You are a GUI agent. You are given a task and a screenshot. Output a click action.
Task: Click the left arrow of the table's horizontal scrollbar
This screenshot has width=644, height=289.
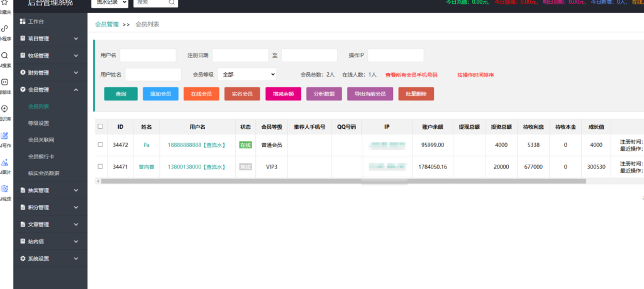[97, 181]
